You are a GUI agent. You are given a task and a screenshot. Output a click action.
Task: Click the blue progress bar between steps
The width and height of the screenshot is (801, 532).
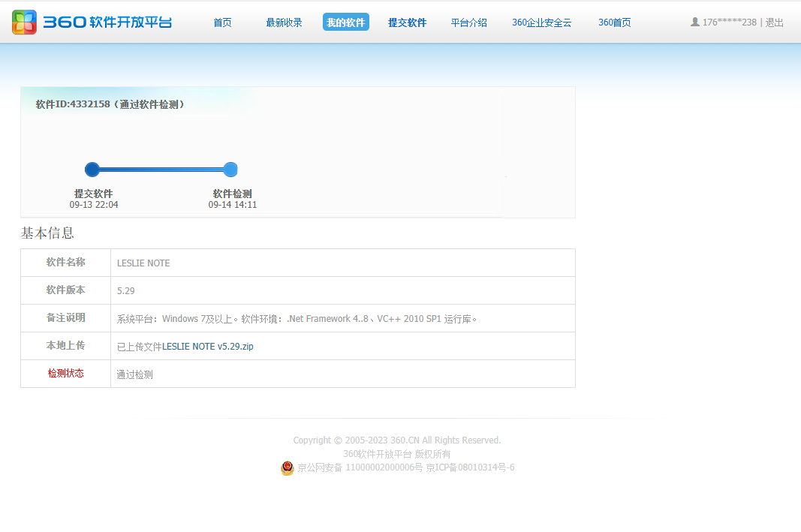pyautogui.click(x=161, y=170)
